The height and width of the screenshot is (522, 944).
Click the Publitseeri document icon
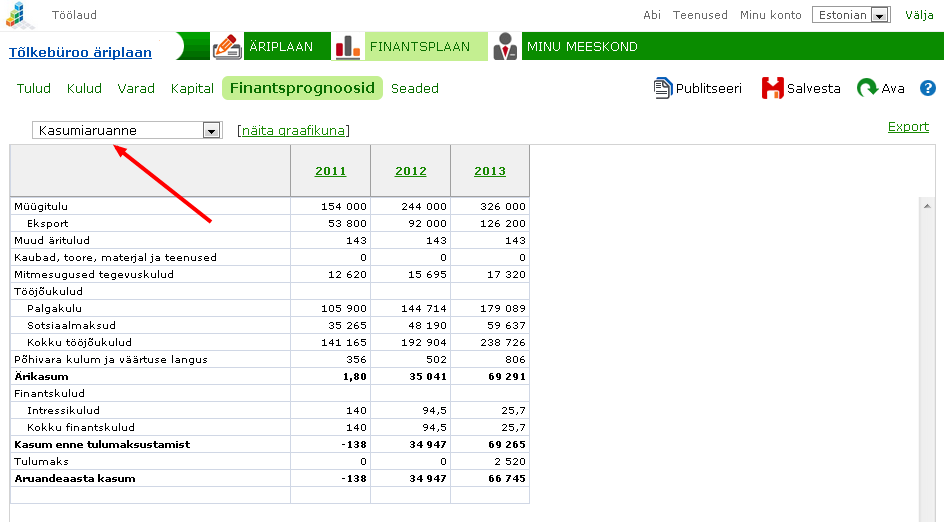(663, 88)
